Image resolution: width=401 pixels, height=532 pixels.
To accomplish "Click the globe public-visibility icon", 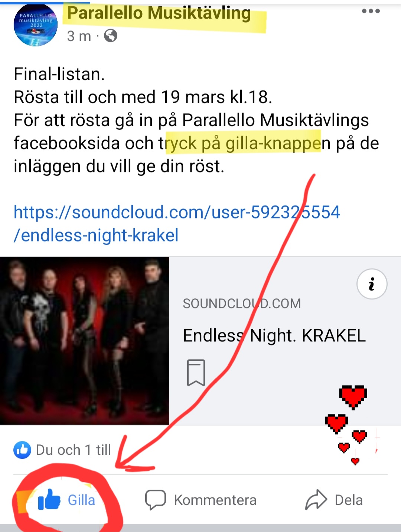I will pos(111,36).
